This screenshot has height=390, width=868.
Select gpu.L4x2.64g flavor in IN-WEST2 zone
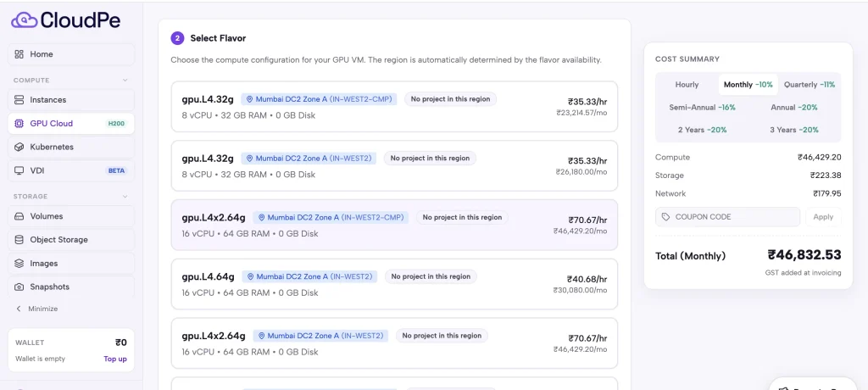click(x=394, y=343)
